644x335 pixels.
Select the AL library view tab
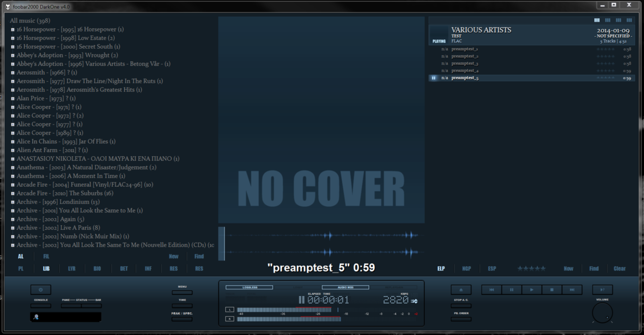point(21,256)
